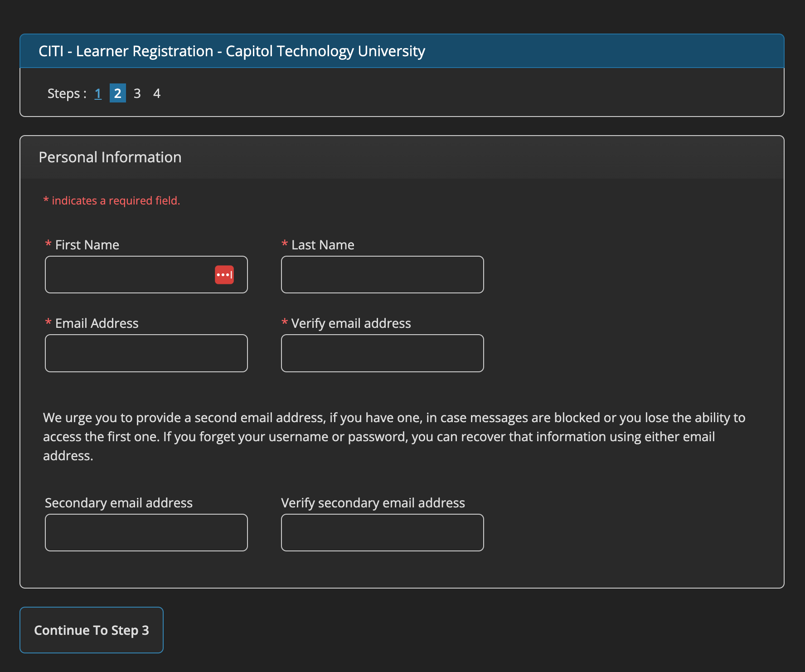Viewport: 805px width, 672px height.
Task: Select the Verify secondary email address field
Action: (382, 532)
